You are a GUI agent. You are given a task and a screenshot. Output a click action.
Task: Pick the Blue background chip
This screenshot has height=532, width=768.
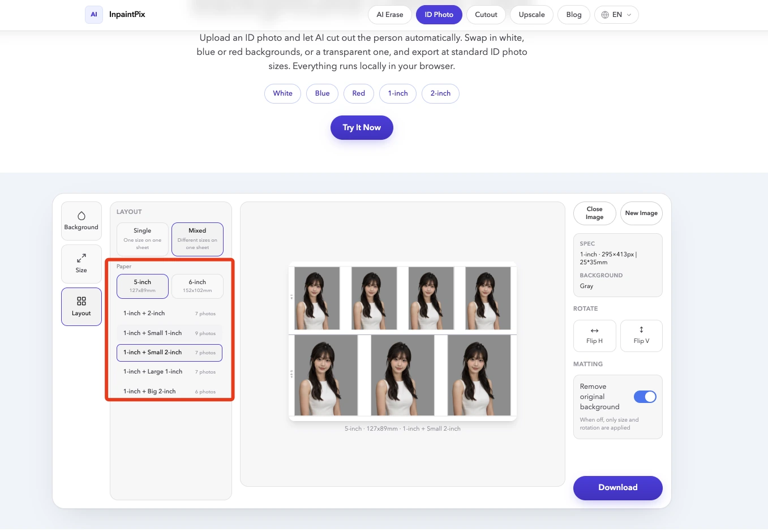[x=323, y=93]
